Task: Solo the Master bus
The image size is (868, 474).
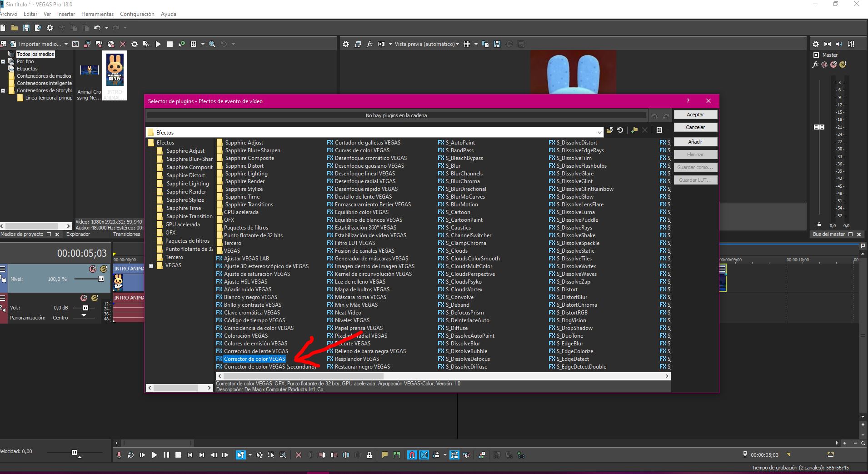Action: [x=843, y=65]
